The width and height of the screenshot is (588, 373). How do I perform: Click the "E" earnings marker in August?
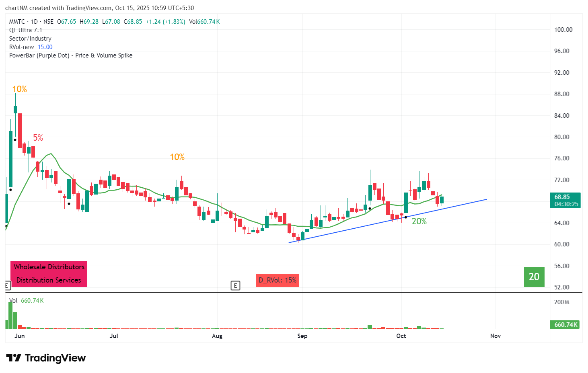(x=236, y=285)
